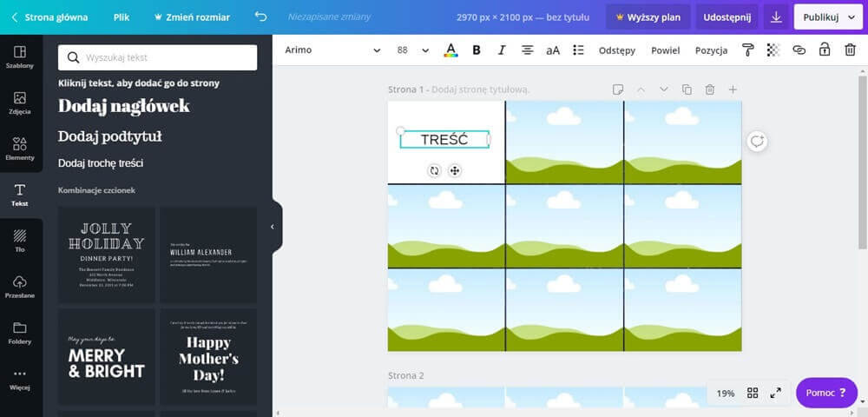The height and width of the screenshot is (417, 868).
Task: Enter fullscreen presentation mode
Action: coord(776,393)
